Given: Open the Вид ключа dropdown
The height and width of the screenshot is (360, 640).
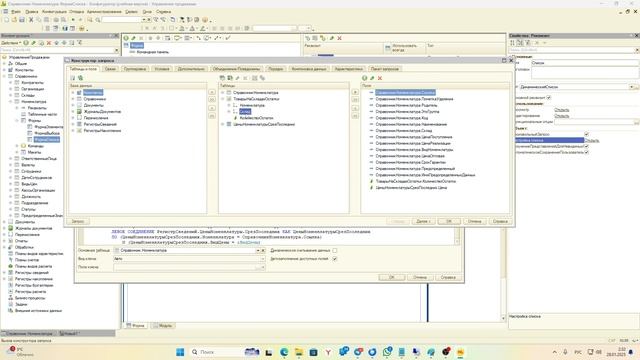Looking at the screenshot, I should [x=262, y=259].
